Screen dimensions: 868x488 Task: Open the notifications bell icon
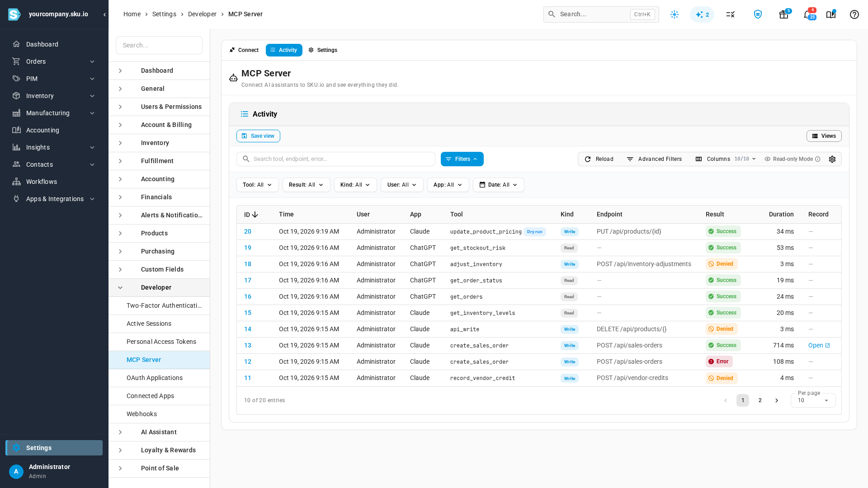point(808,14)
